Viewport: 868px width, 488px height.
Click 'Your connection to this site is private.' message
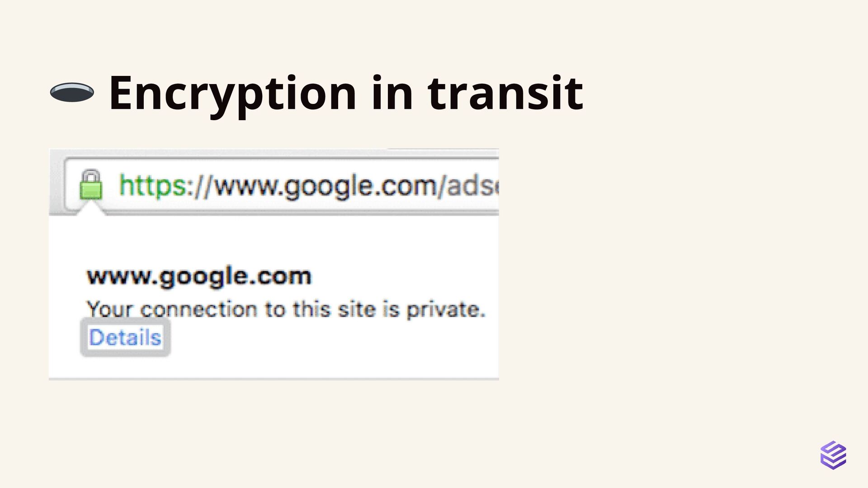tap(286, 310)
